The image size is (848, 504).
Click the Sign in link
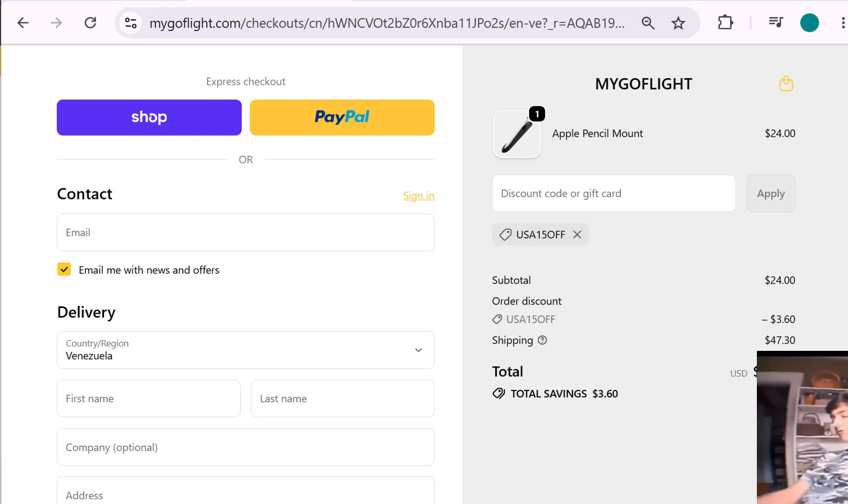pyautogui.click(x=418, y=195)
